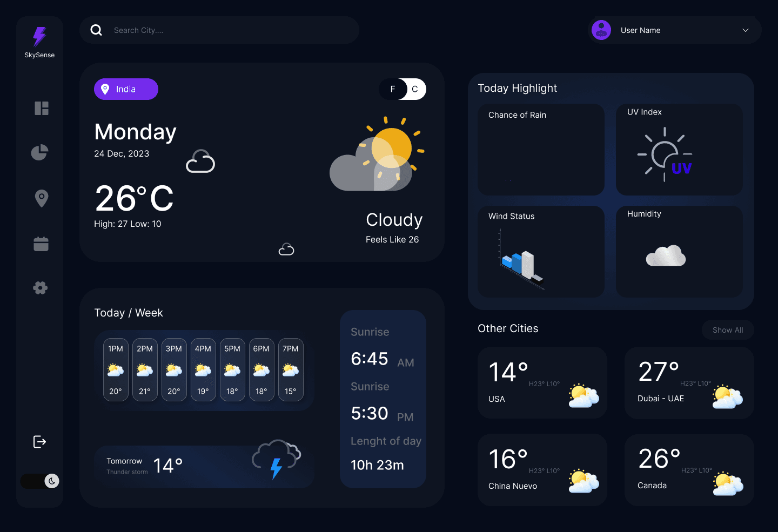Expand the User Name dropdown chevron
This screenshot has width=778, height=532.
(x=745, y=30)
